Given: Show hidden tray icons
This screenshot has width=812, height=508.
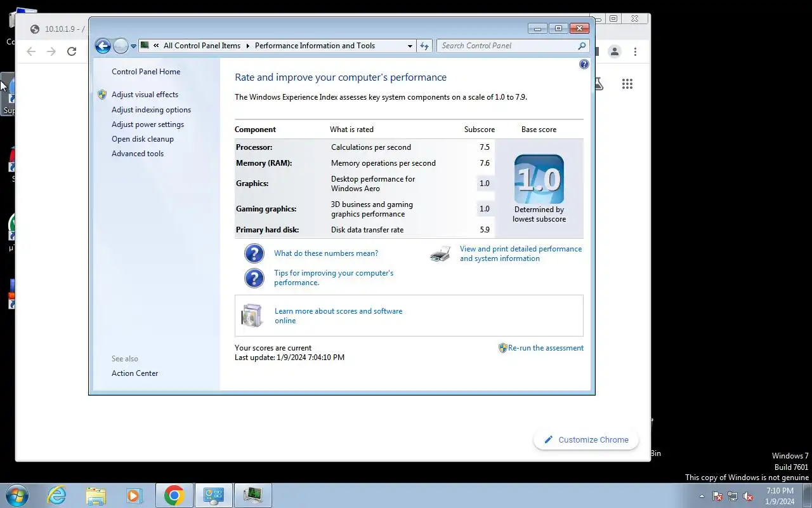Looking at the screenshot, I should (702, 496).
